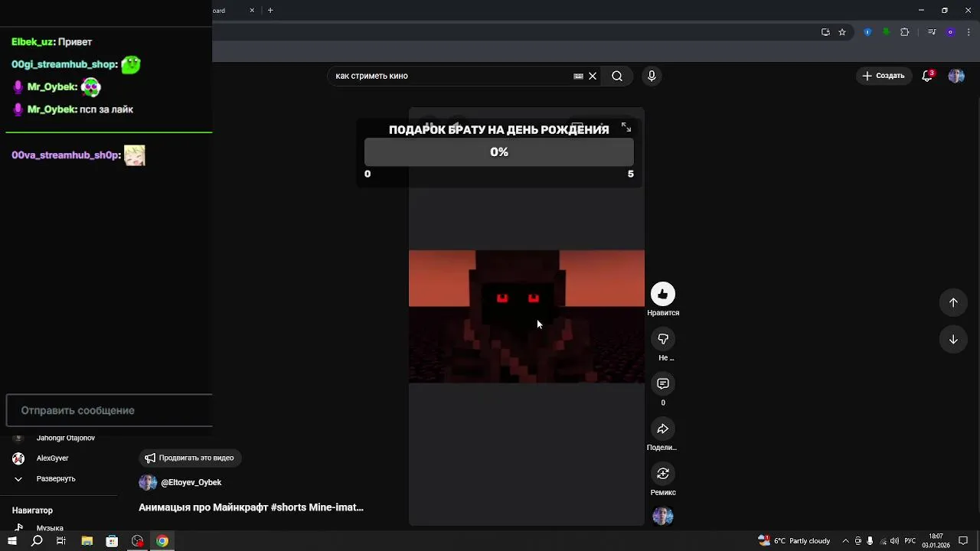Open the 'Анимацыя про Майнкрафт' video title
980x551 pixels.
click(251, 507)
